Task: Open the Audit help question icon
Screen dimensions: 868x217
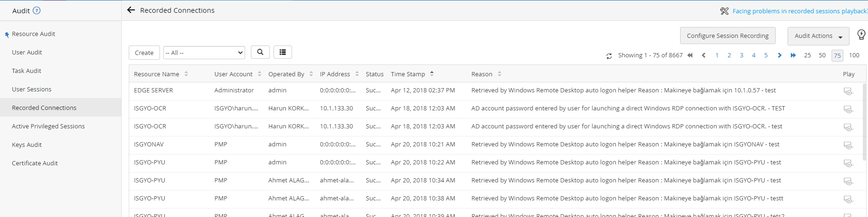Action: 36,10
